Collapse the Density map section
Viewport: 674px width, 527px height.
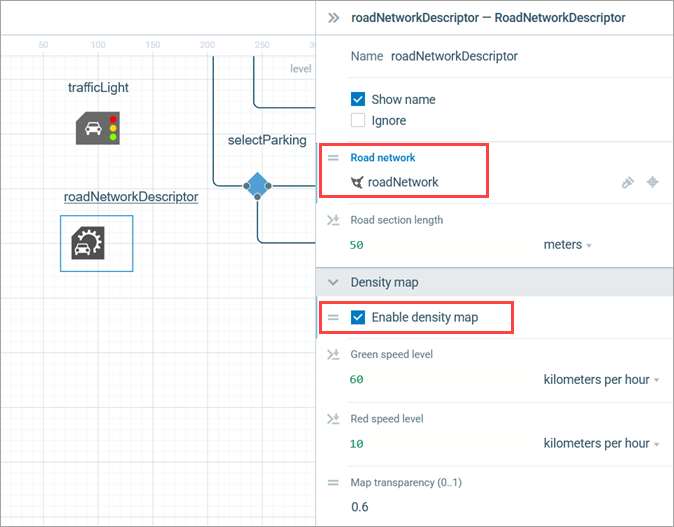(333, 283)
